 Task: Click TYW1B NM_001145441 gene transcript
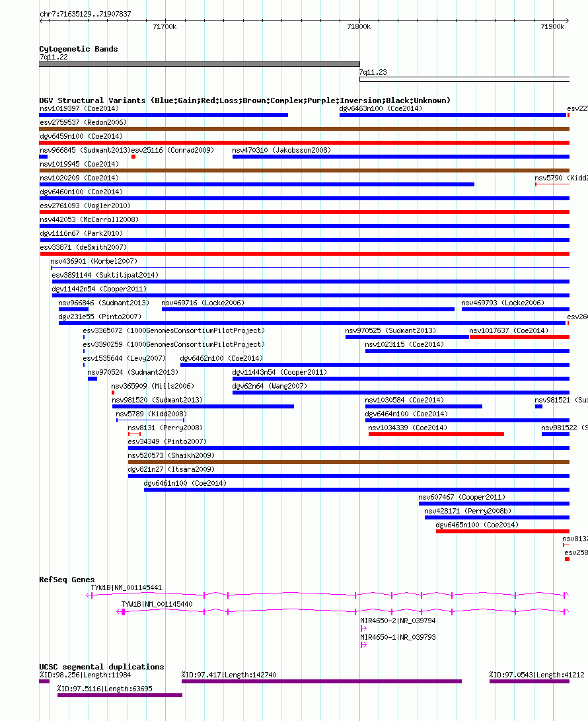click(328, 595)
